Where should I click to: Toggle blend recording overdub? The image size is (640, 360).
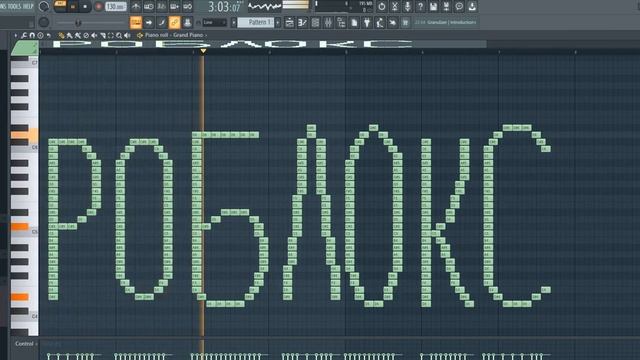coord(175,7)
